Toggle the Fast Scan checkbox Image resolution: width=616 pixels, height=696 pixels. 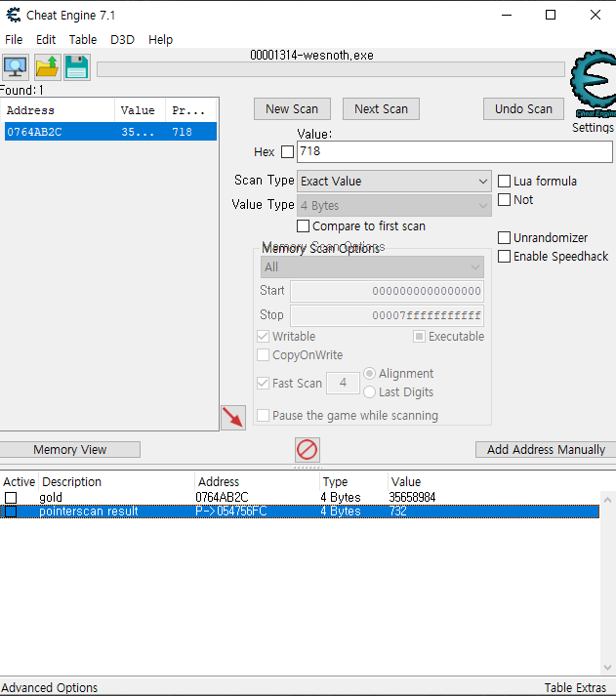pos(263,383)
